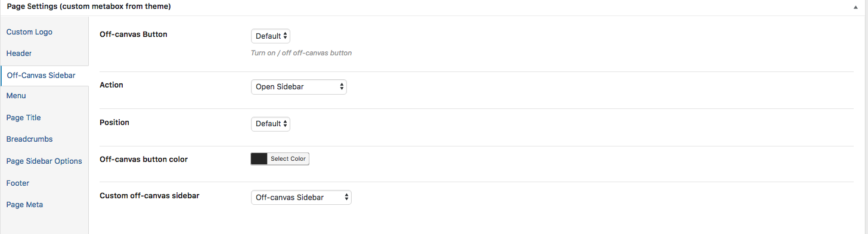Switch to the Footer tab
The height and width of the screenshot is (234, 868).
[x=18, y=183]
